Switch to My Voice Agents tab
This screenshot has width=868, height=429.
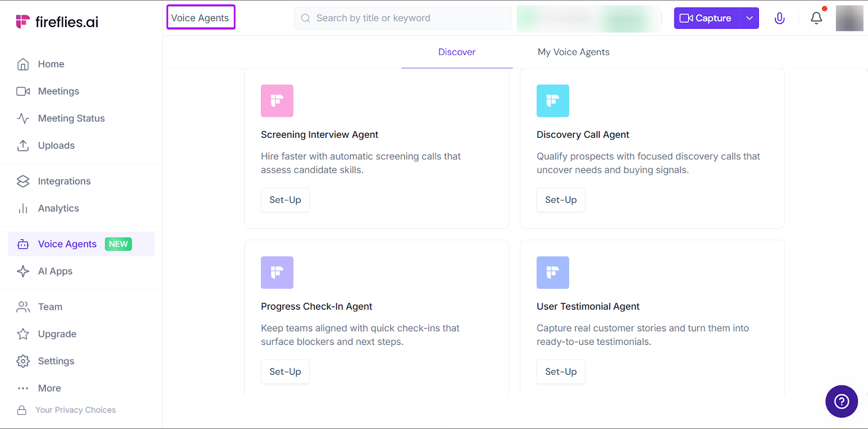pyautogui.click(x=573, y=52)
